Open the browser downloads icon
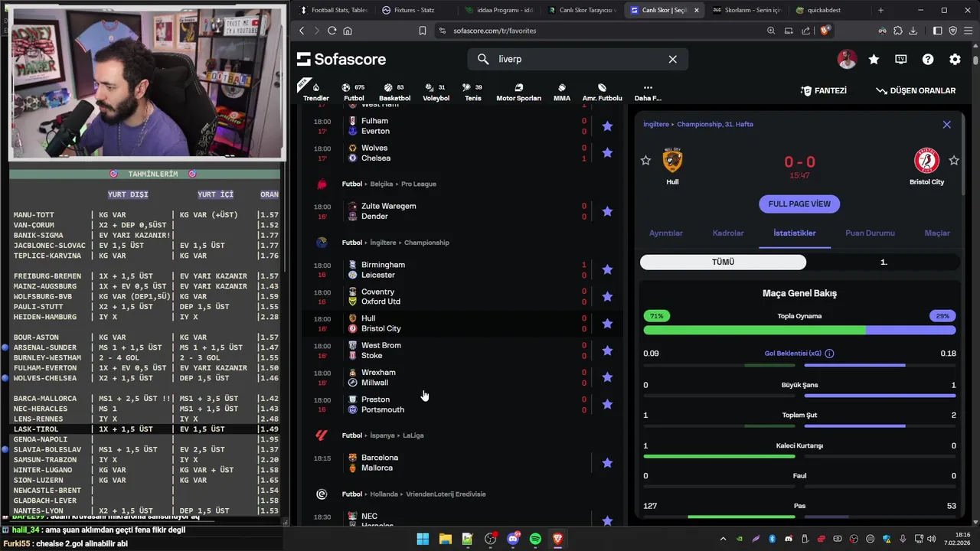 [913, 31]
